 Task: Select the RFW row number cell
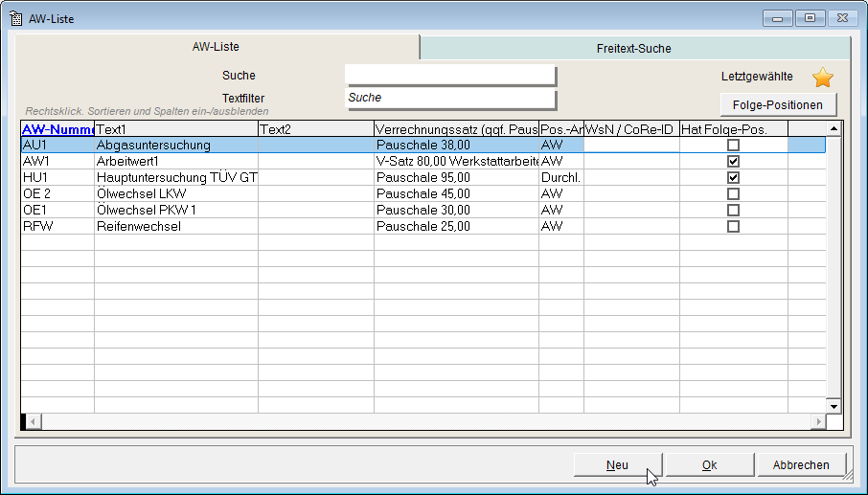tap(57, 226)
